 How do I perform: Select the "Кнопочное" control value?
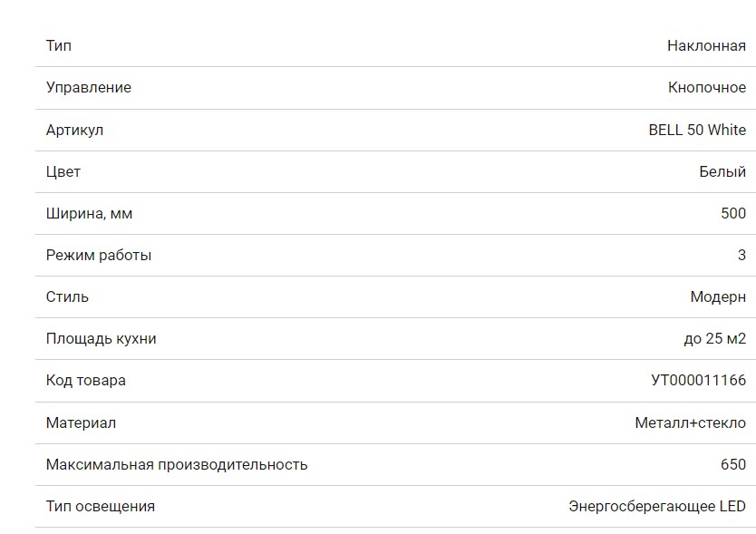click(x=707, y=87)
